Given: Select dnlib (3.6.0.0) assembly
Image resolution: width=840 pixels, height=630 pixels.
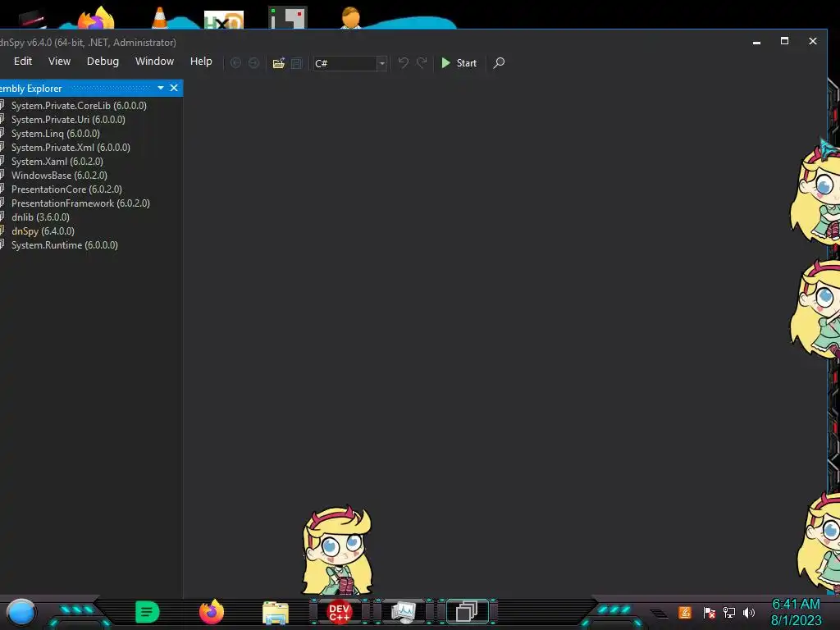Looking at the screenshot, I should point(40,217).
